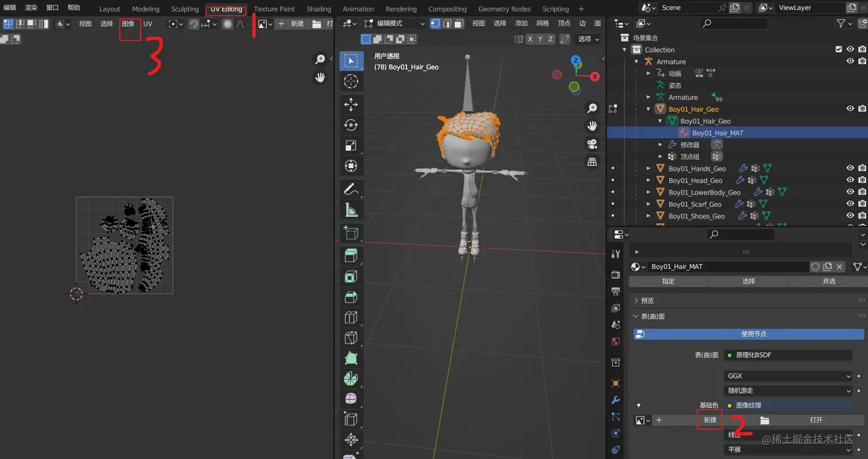Click the 使用节点 button
The image size is (868, 459).
click(749, 334)
